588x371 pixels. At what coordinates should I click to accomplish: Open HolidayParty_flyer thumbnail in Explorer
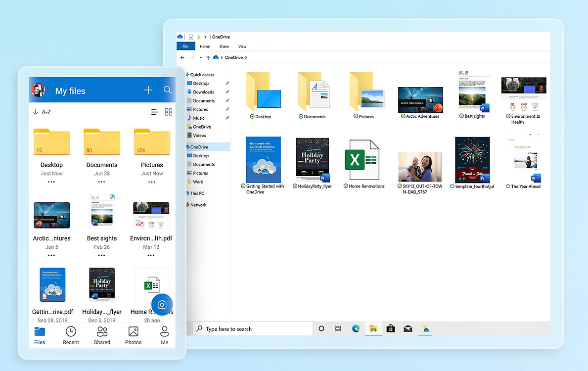(313, 160)
